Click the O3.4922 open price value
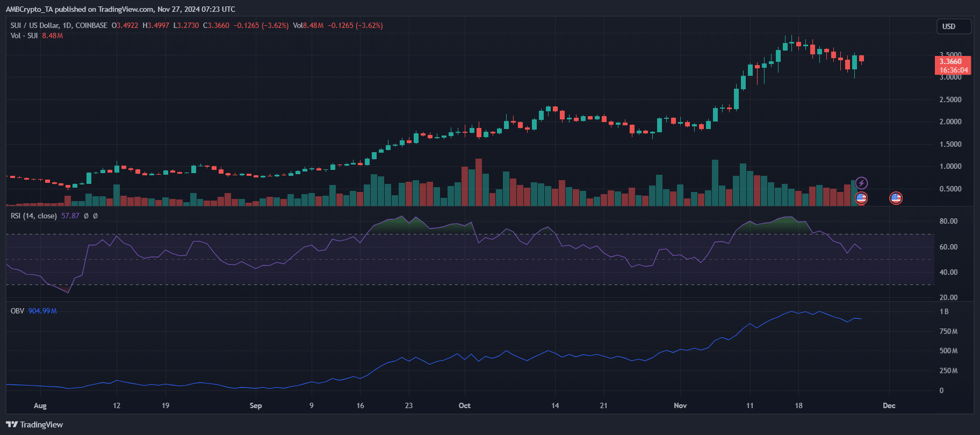Screen dimensions: 980x435 click(x=125, y=25)
